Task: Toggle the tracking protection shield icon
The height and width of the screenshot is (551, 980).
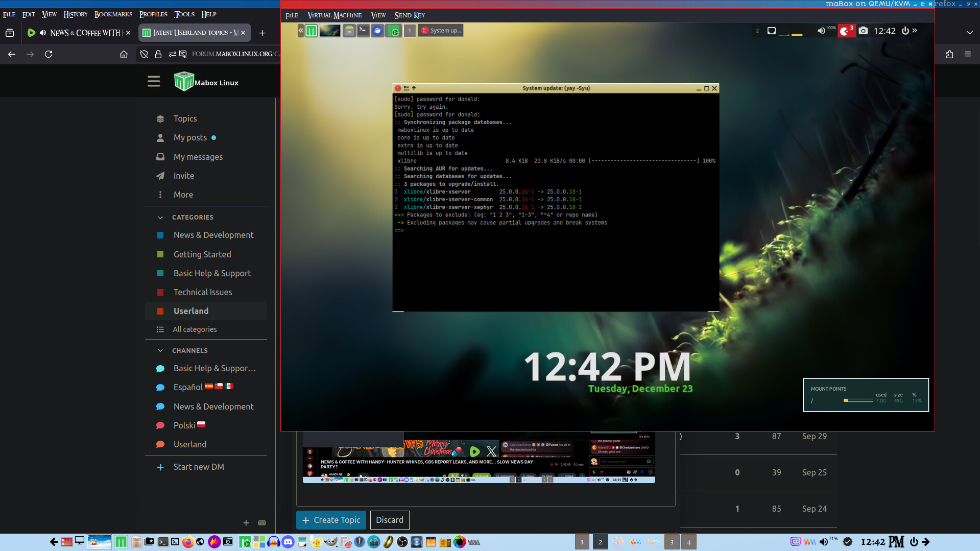Action: click(x=144, y=54)
